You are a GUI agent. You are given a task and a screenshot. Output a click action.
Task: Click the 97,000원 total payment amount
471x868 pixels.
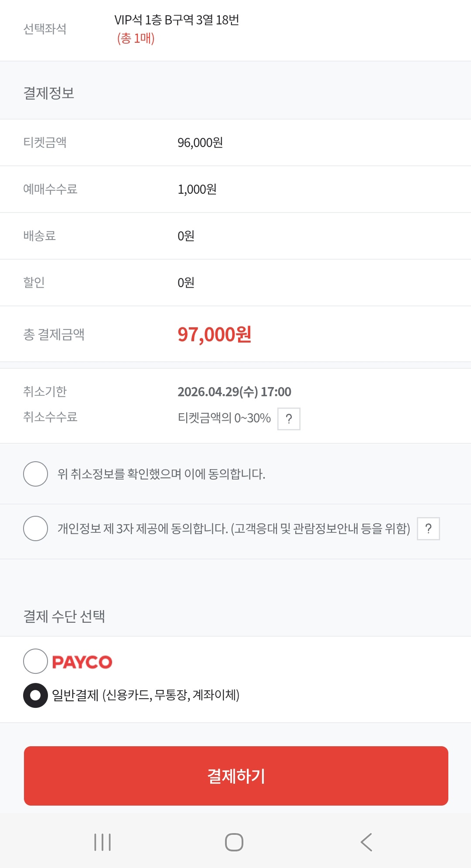point(214,335)
